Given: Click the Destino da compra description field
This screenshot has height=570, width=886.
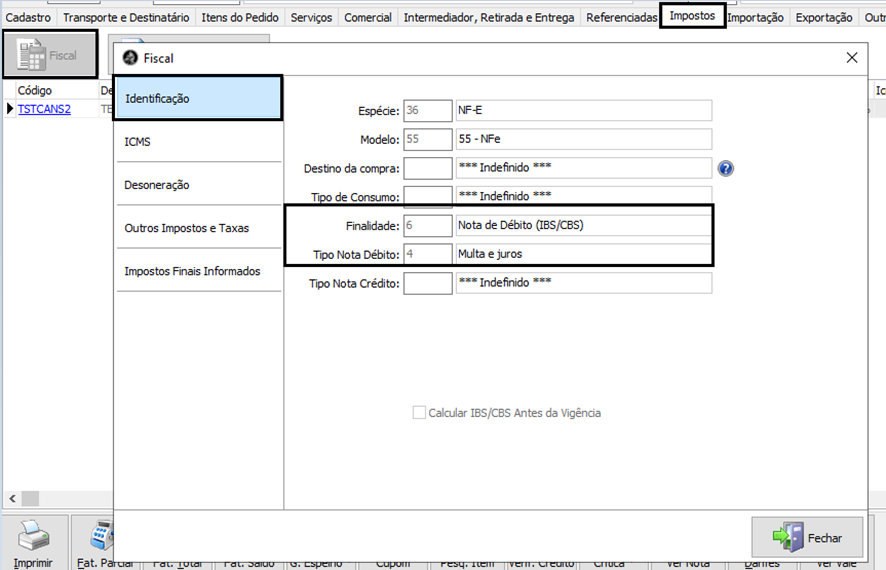Looking at the screenshot, I should click(584, 168).
